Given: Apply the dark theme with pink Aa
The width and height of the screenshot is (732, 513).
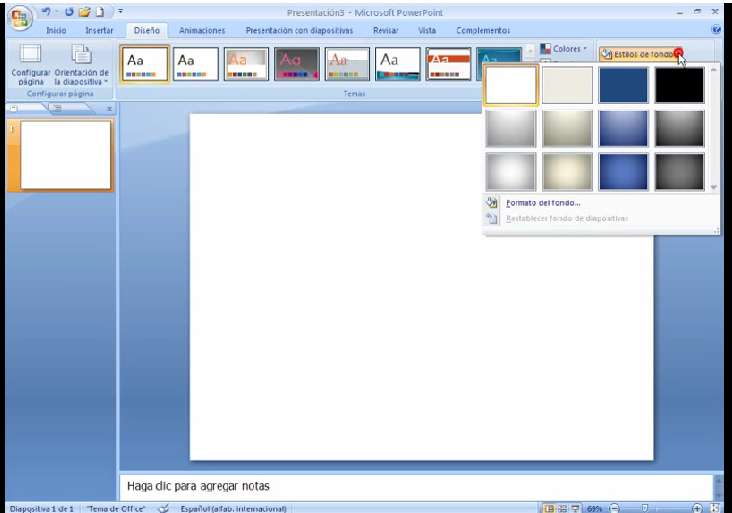Looking at the screenshot, I should point(296,64).
